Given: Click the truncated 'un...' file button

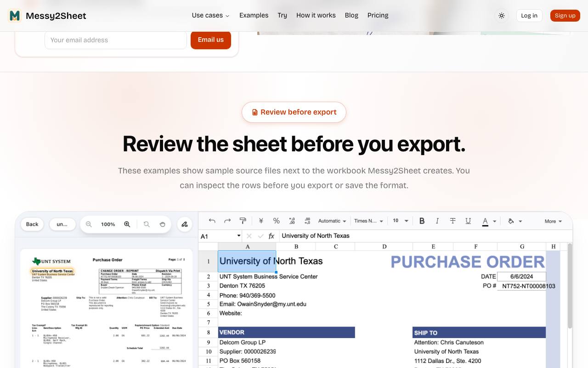Looking at the screenshot, I should tap(62, 224).
